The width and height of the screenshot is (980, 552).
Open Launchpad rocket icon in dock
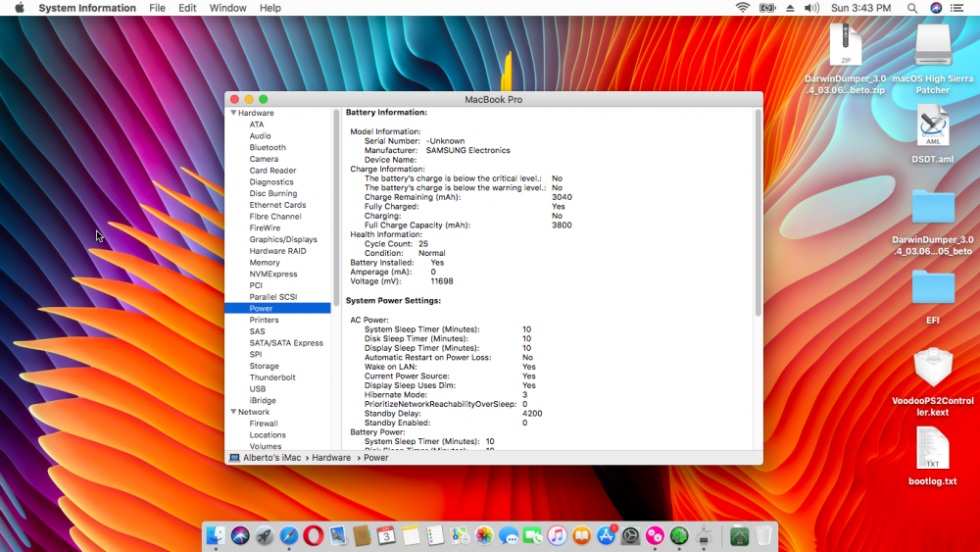(265, 535)
